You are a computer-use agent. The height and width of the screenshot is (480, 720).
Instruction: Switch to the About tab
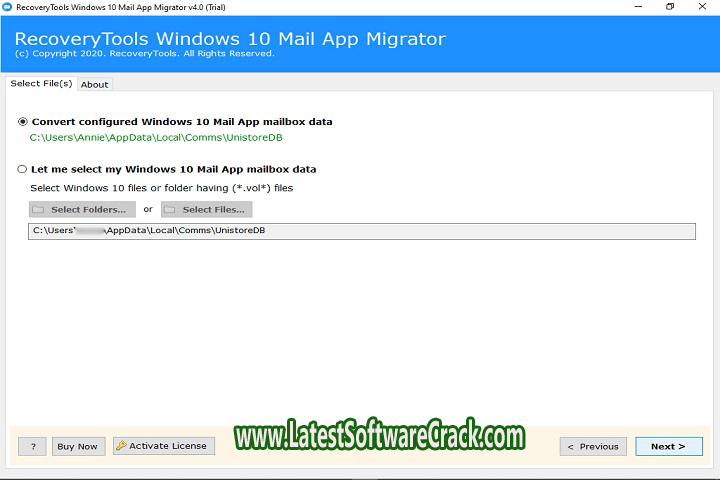click(x=95, y=85)
